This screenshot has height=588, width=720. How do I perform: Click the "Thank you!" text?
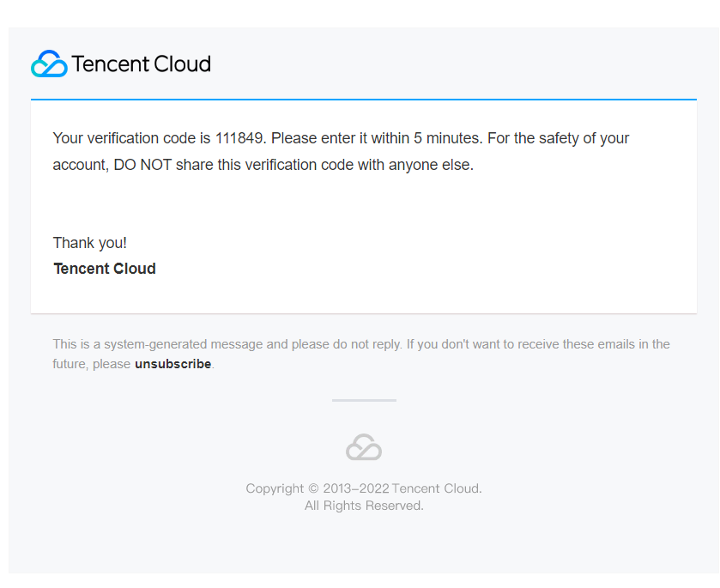point(90,243)
